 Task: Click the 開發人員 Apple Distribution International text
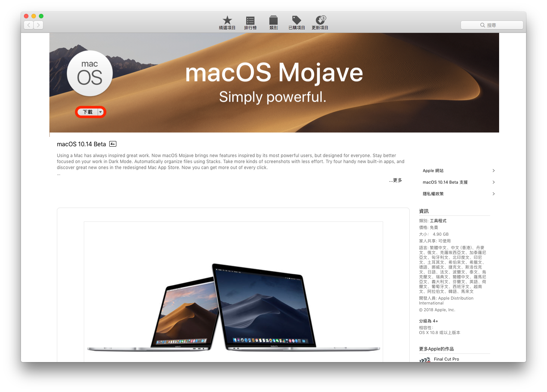446,301
